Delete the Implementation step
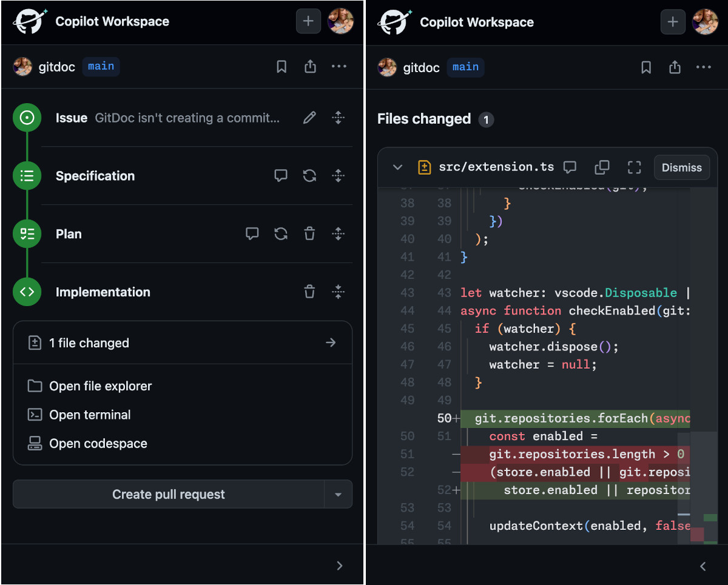The image size is (728, 585). tap(309, 292)
